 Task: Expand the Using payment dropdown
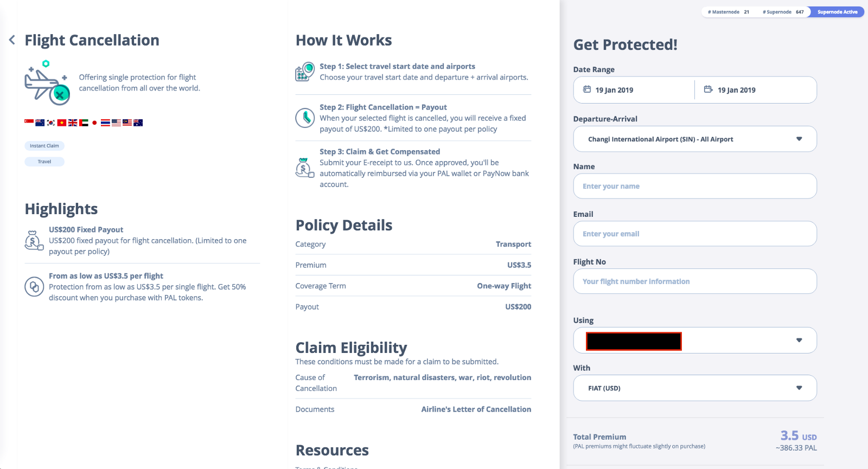click(799, 340)
